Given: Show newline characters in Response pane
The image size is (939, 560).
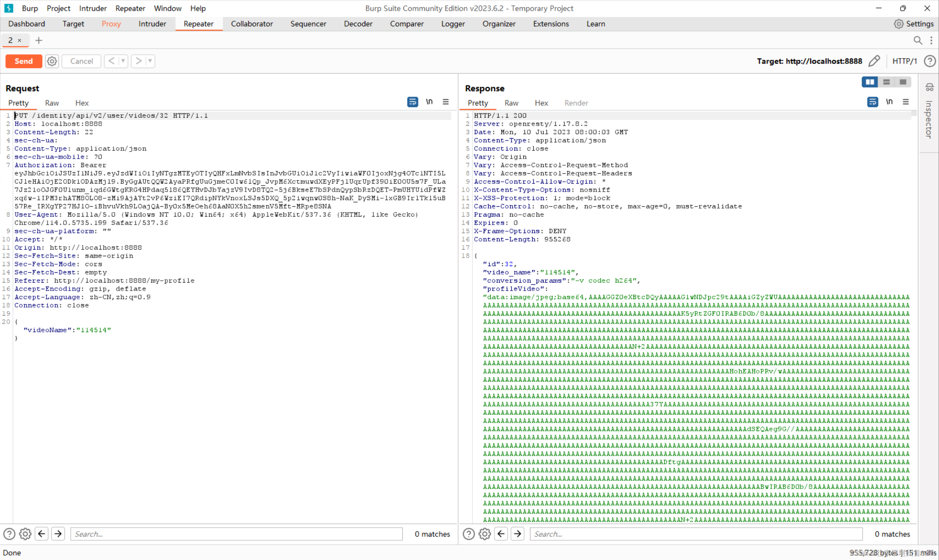Looking at the screenshot, I should (889, 102).
